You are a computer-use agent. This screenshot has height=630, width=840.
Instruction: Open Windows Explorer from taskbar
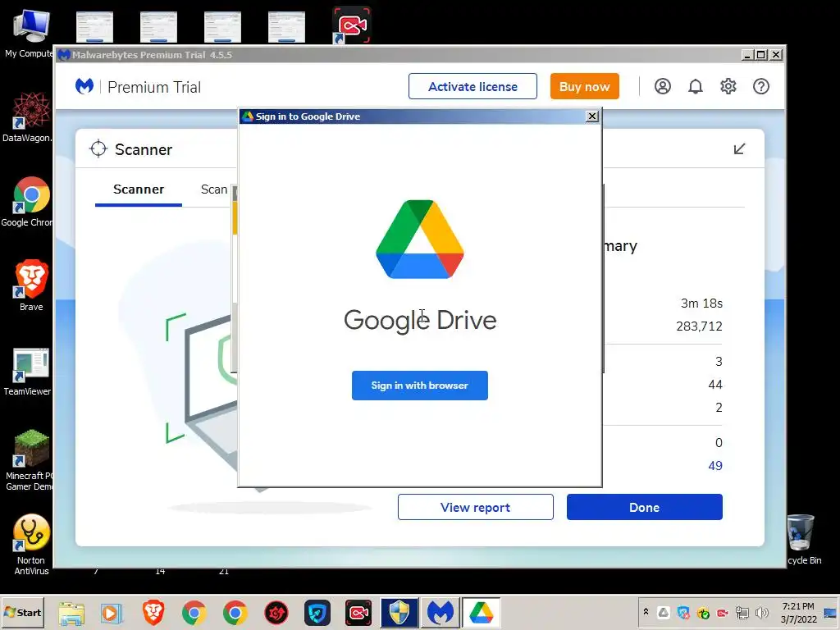(71, 613)
